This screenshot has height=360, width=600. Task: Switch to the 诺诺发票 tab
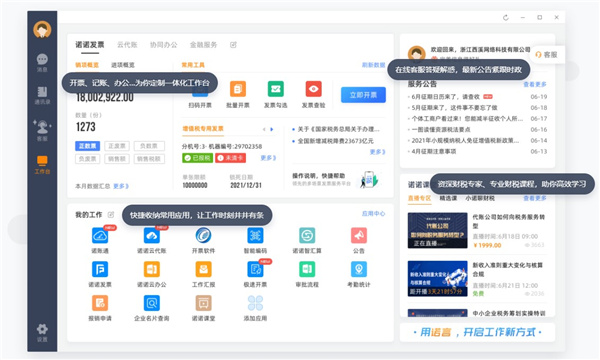coord(90,45)
